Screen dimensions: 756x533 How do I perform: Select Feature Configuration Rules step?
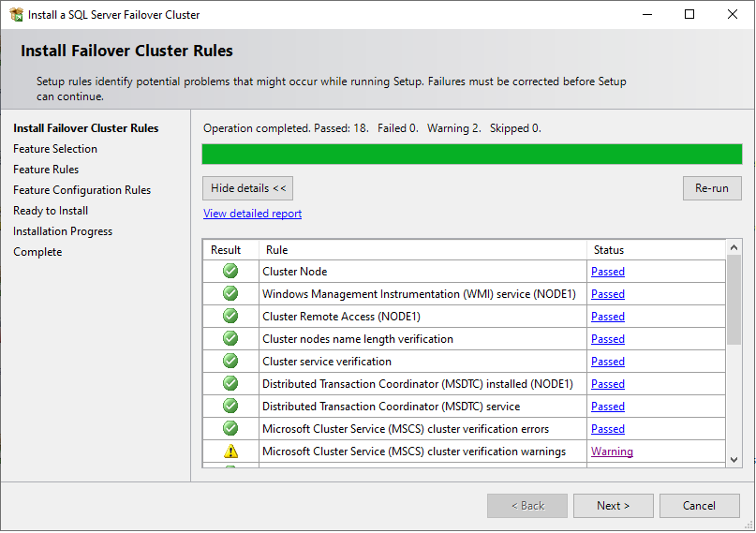(x=82, y=190)
